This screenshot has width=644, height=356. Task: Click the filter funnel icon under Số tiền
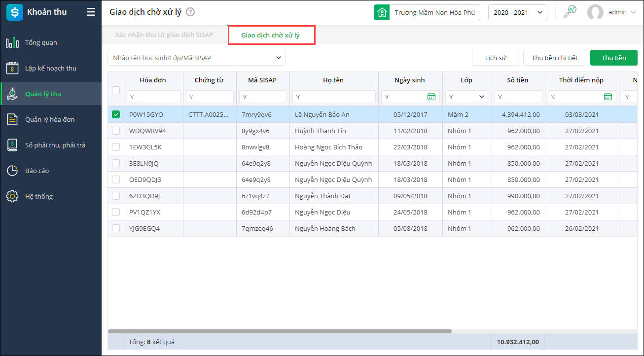pos(500,97)
